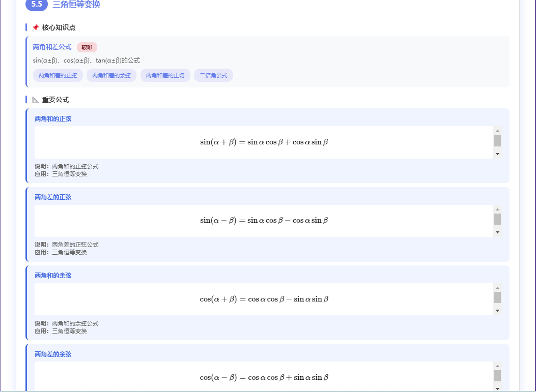The image size is (536, 392).
Task: Click the cos(α−β) formula expression
Action: click(x=264, y=378)
